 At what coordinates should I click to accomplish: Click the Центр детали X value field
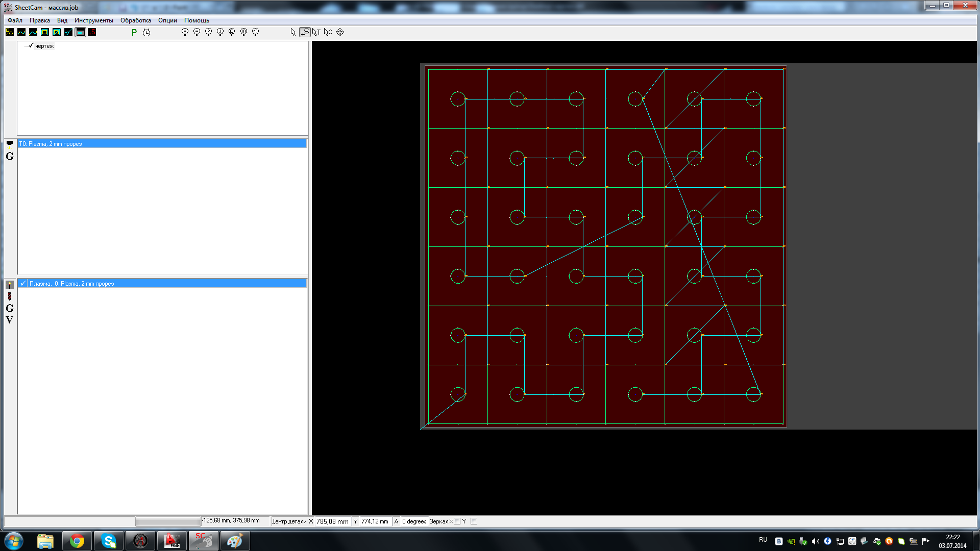[332, 521]
